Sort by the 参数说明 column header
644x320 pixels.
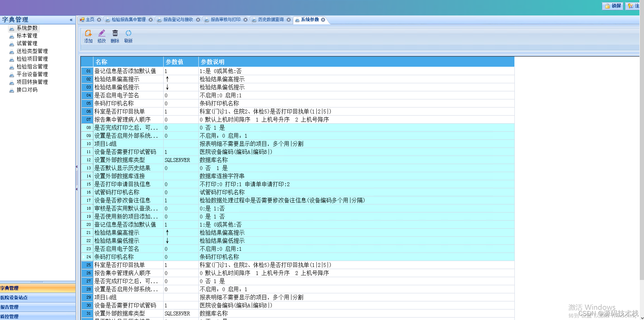[x=356, y=62]
